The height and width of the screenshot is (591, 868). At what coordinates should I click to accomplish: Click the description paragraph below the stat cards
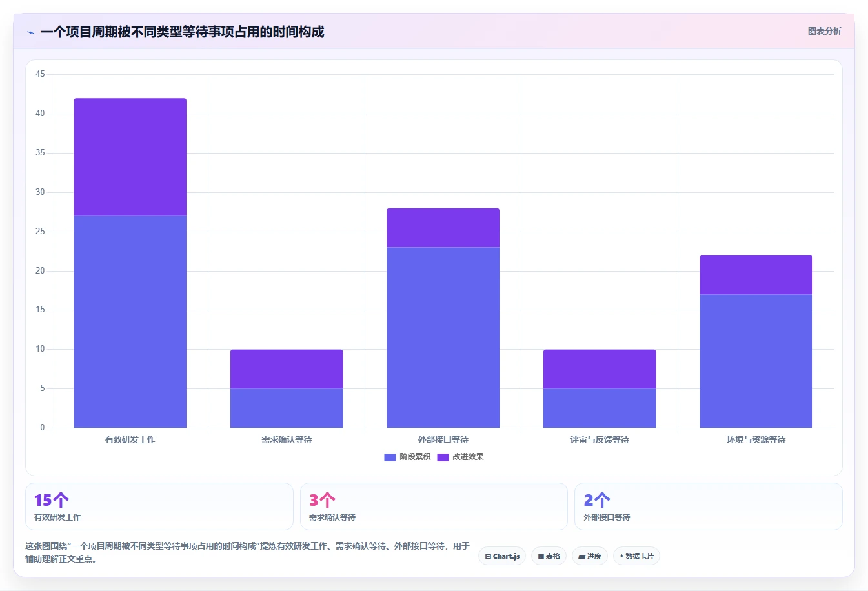click(x=247, y=552)
